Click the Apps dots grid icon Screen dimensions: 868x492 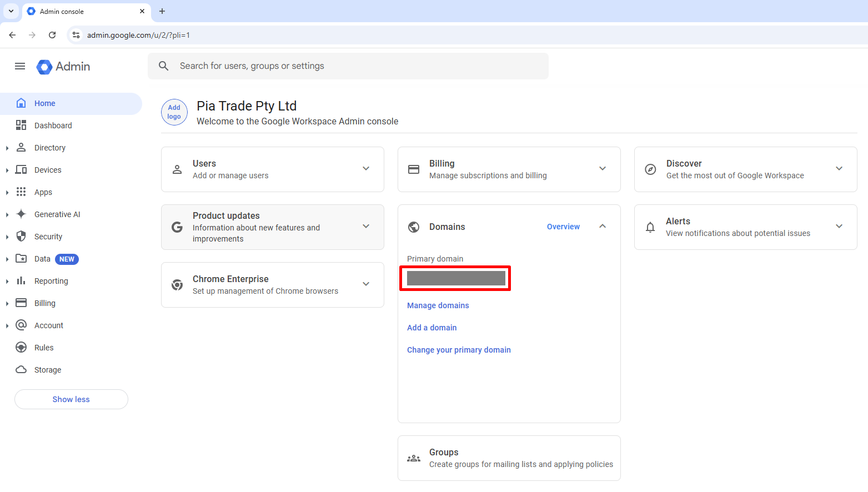point(21,192)
